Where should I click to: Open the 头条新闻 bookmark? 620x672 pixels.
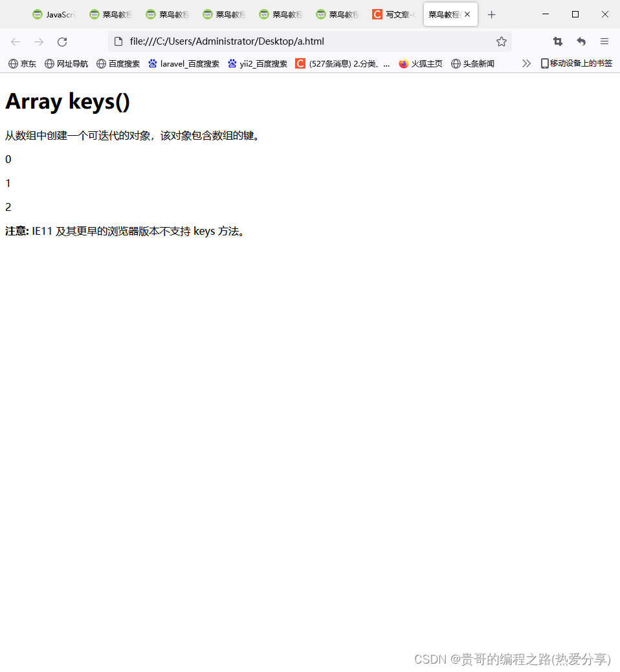coord(472,63)
